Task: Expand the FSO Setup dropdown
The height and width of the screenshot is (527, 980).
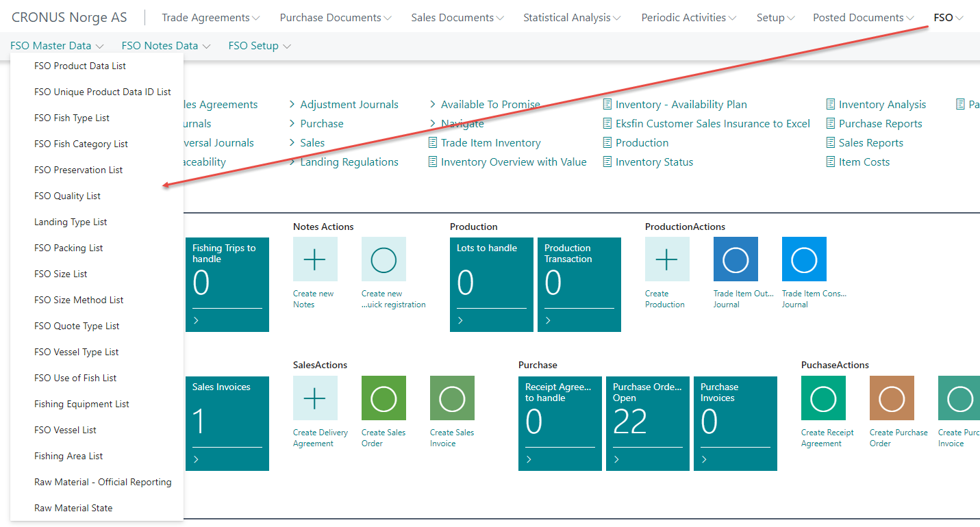Action: [260, 46]
